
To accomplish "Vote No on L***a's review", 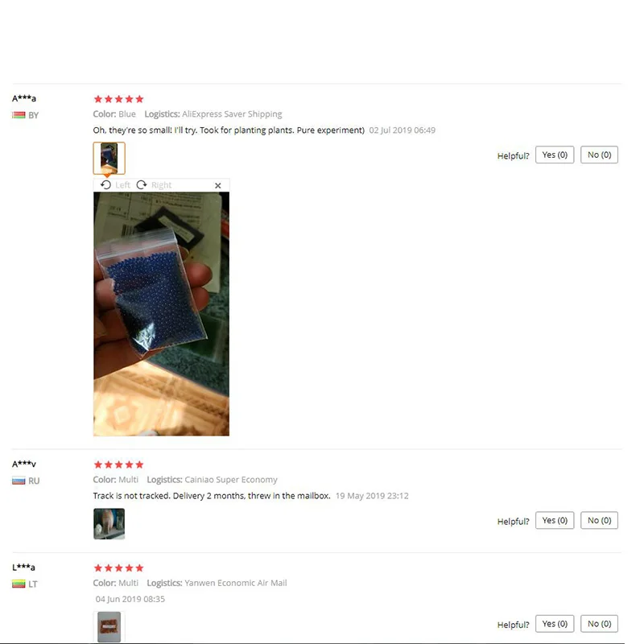I will point(599,623).
